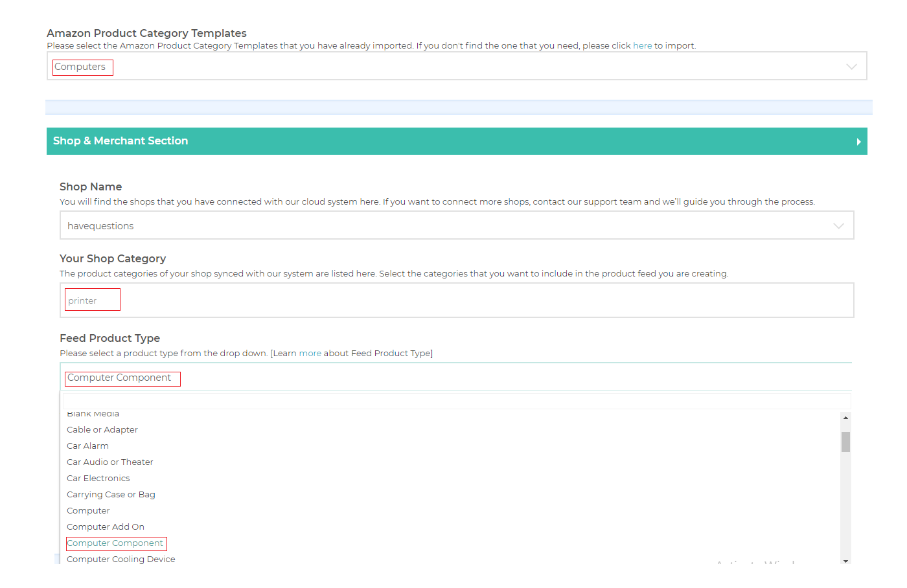Viewport: 907px width, 588px height.
Task: Click the Your Shop Category input field
Action: (457, 300)
